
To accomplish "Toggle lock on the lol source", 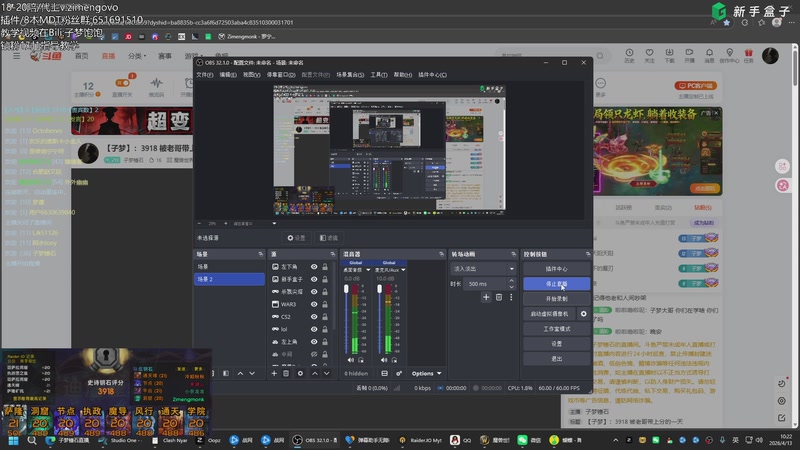I will [327, 329].
